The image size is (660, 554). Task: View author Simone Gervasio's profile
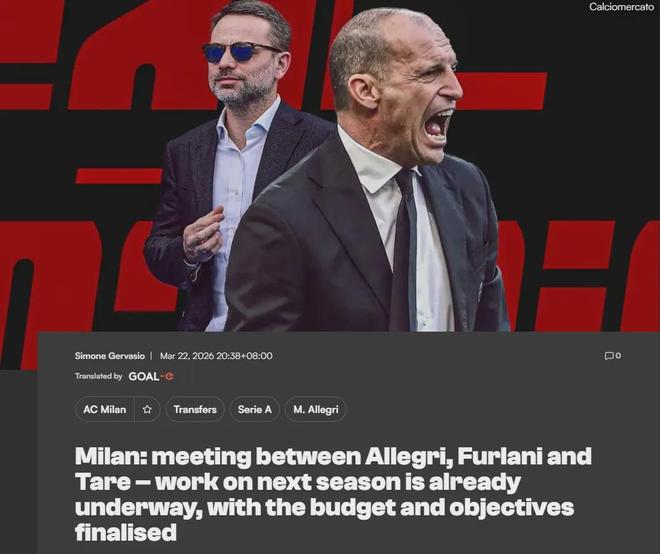pyautogui.click(x=109, y=356)
